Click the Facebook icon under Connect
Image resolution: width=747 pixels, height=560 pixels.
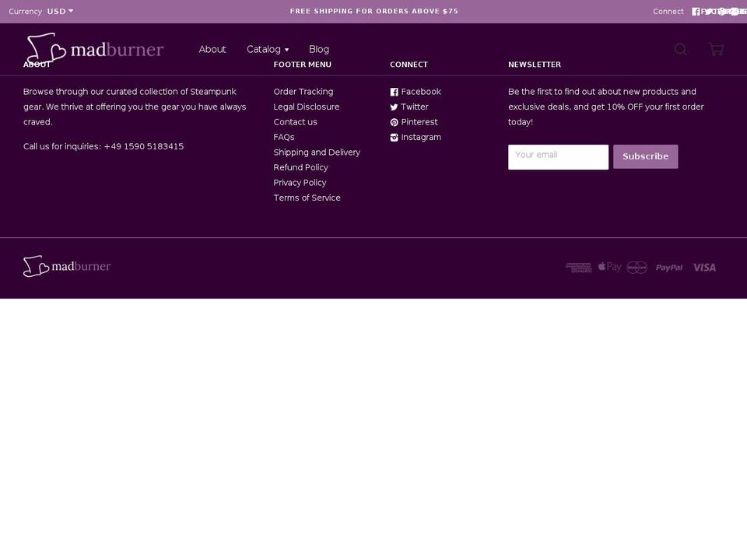point(394,92)
